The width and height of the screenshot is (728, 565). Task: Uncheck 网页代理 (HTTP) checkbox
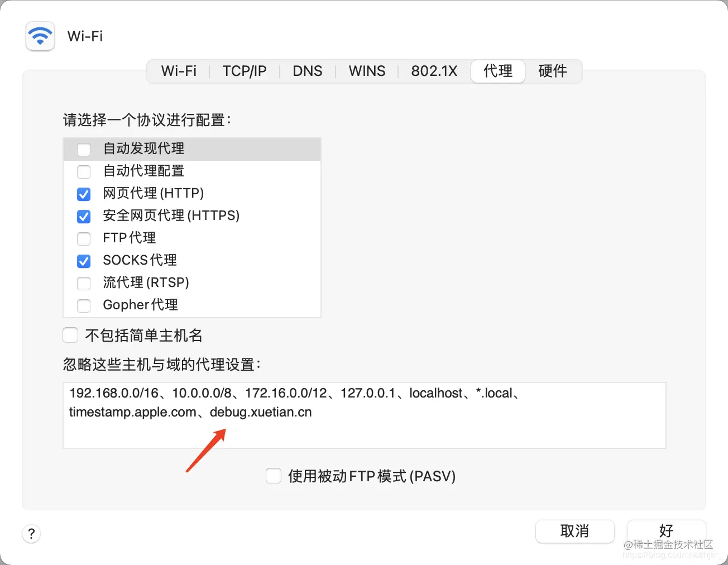tap(84, 194)
